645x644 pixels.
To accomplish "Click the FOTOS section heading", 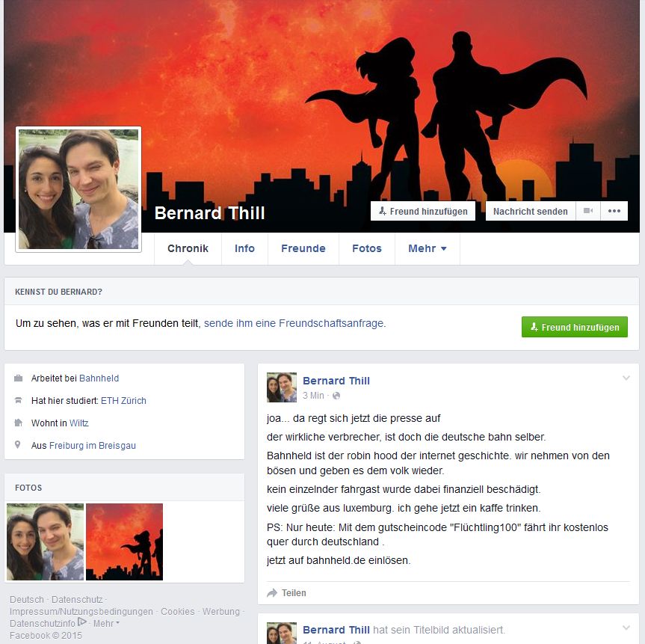I will (x=28, y=488).
